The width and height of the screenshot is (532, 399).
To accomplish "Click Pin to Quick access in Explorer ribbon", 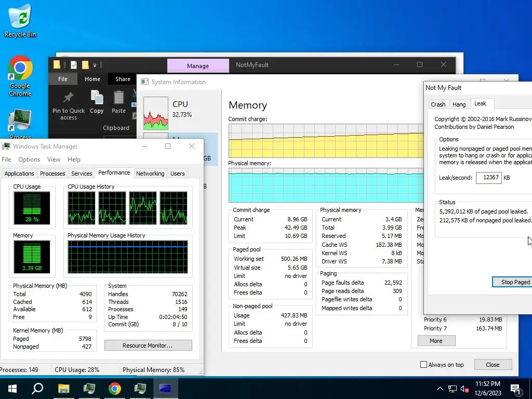I will point(69,105).
